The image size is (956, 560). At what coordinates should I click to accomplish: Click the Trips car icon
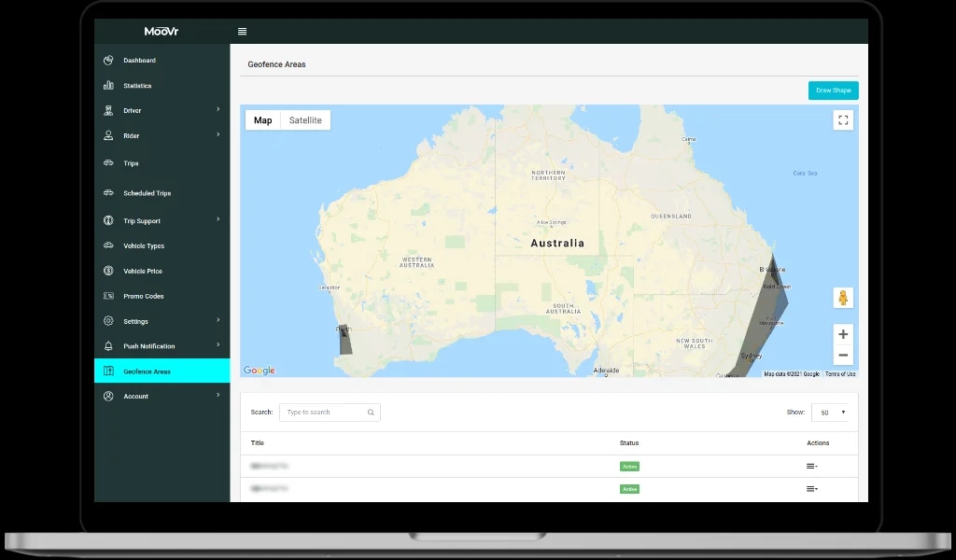tap(108, 162)
